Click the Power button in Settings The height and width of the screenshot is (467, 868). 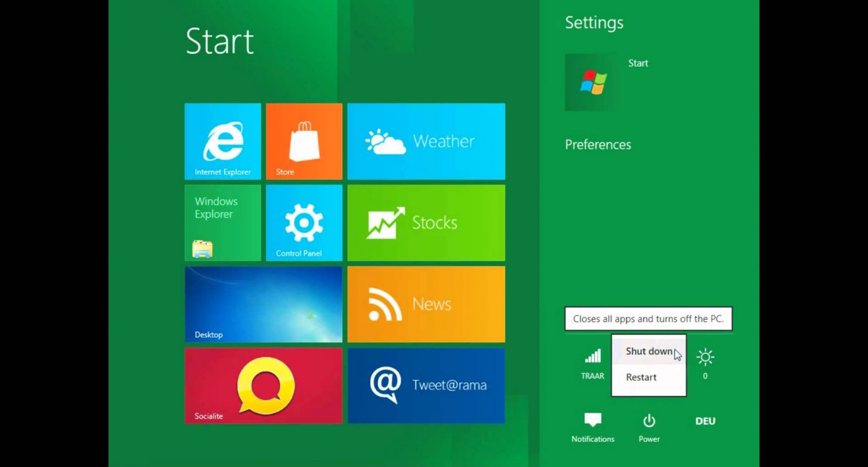pyautogui.click(x=649, y=427)
